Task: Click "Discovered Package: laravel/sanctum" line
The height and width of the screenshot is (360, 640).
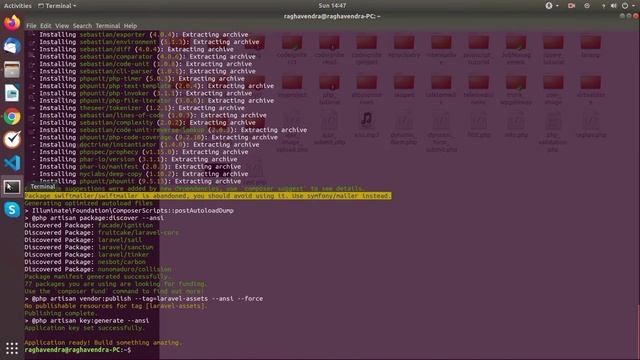Action: pos(89,247)
